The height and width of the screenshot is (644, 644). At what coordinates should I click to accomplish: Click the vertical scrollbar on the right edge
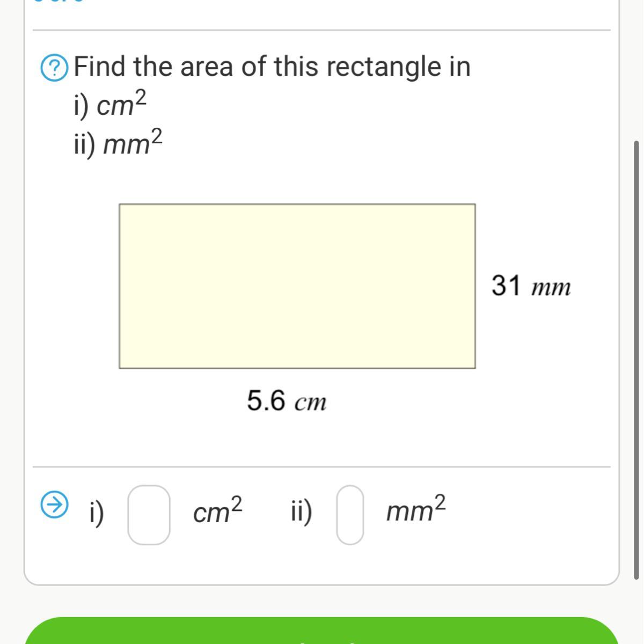[x=636, y=360]
